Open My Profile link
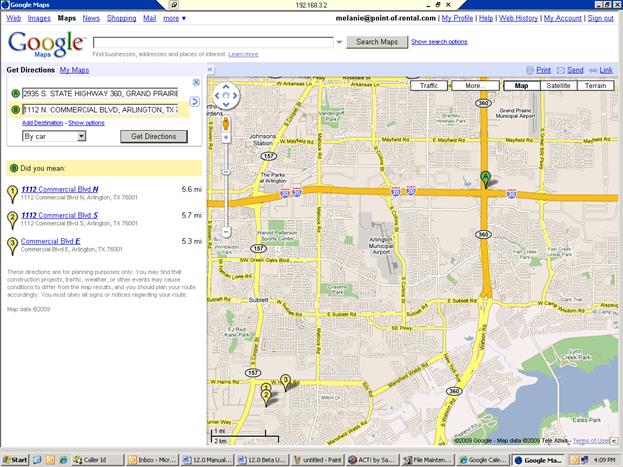 [457, 18]
